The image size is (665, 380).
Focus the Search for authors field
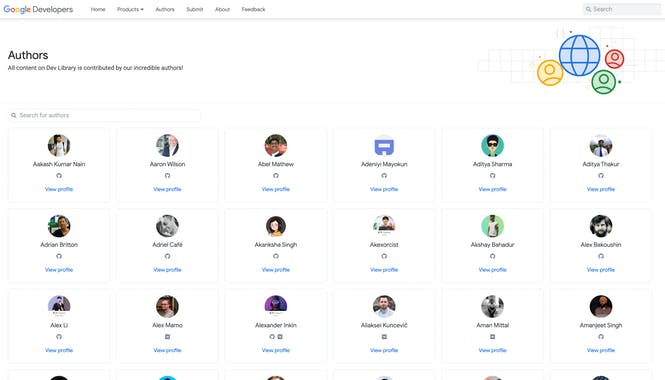point(104,115)
